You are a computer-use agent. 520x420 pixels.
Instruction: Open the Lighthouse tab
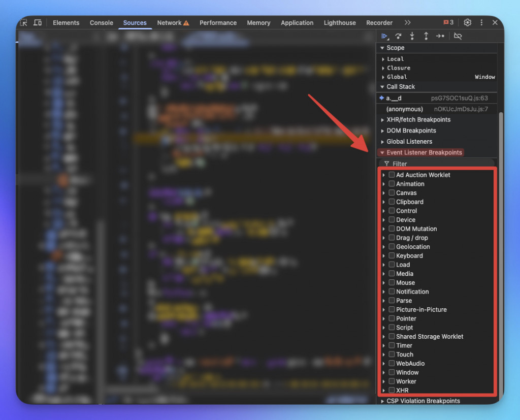(340, 22)
